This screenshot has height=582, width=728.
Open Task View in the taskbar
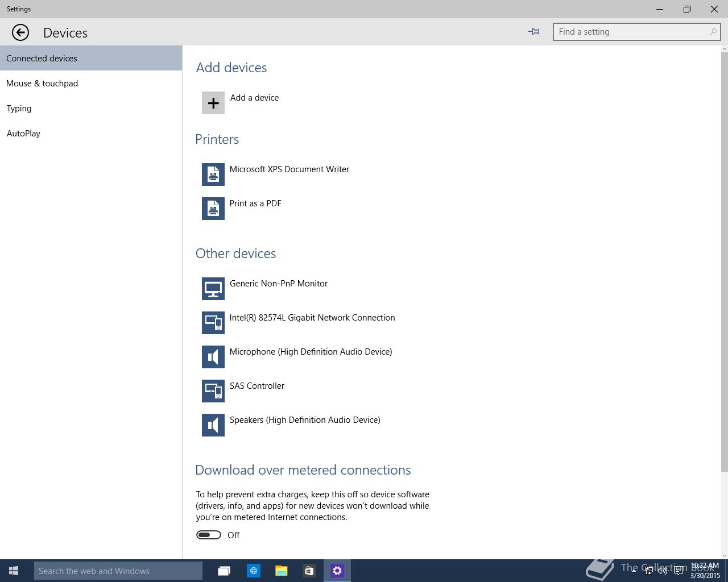pos(224,571)
